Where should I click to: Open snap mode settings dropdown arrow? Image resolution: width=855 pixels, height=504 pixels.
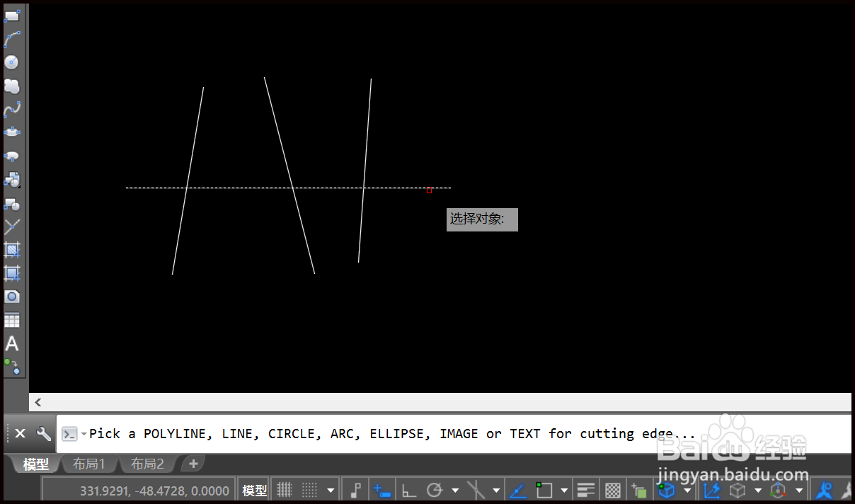[x=331, y=490]
